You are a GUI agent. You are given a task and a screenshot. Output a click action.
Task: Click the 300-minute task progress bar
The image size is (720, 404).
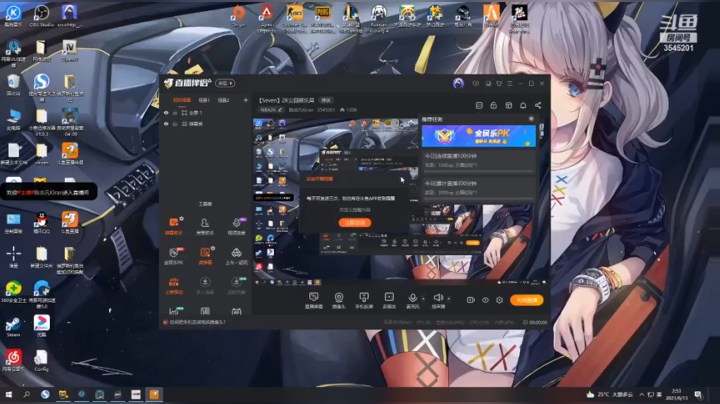click(478, 199)
